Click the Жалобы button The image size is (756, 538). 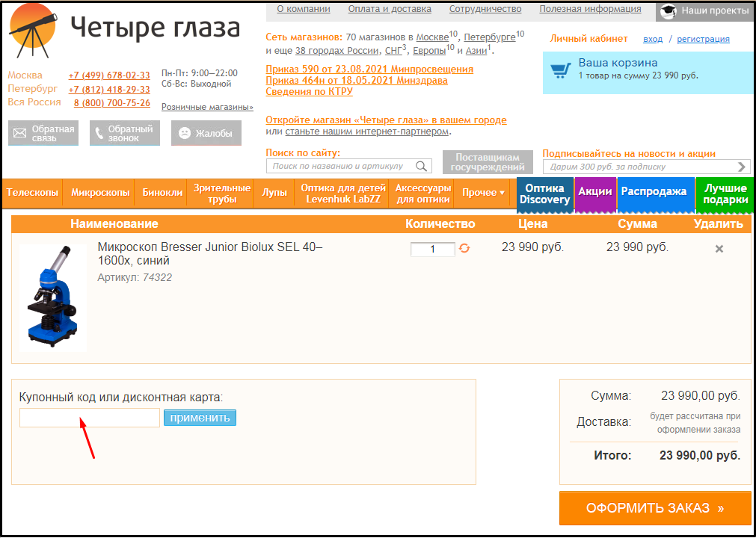coord(206,133)
